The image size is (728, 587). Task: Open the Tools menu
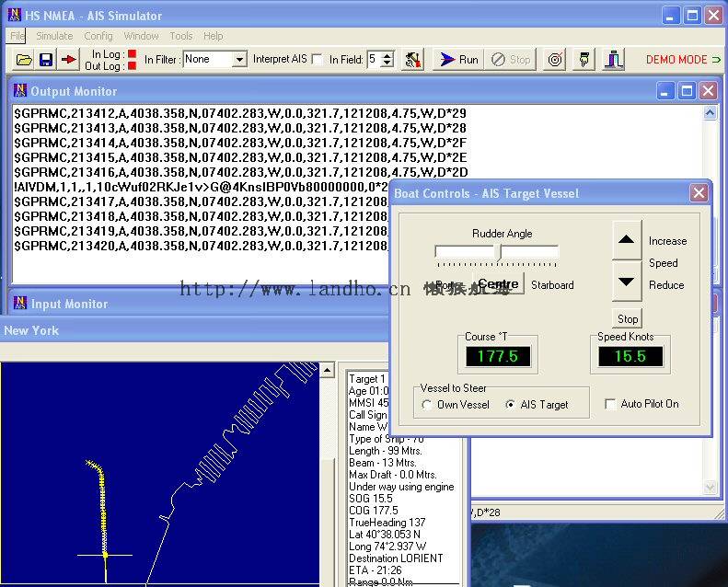181,36
